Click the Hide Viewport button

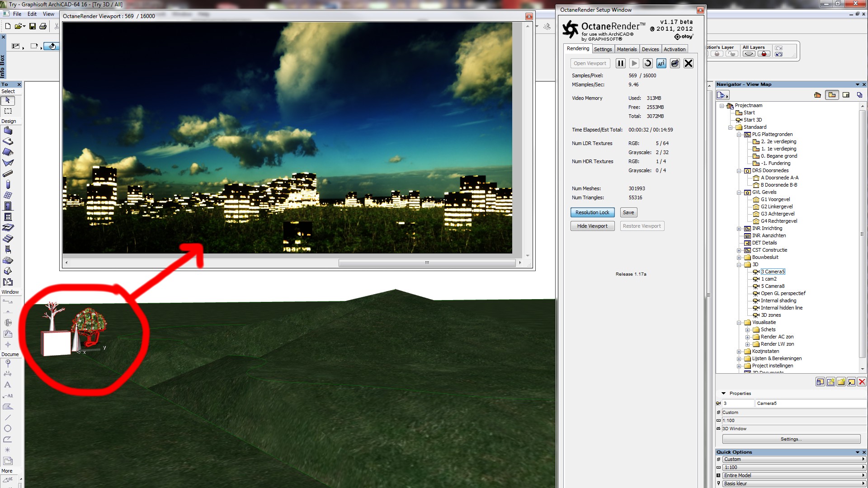[592, 226]
